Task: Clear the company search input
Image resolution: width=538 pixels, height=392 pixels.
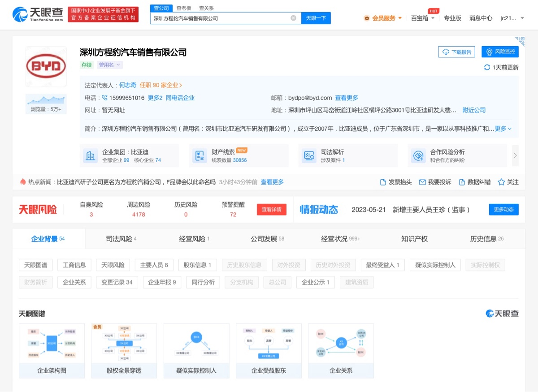Action: point(294,18)
